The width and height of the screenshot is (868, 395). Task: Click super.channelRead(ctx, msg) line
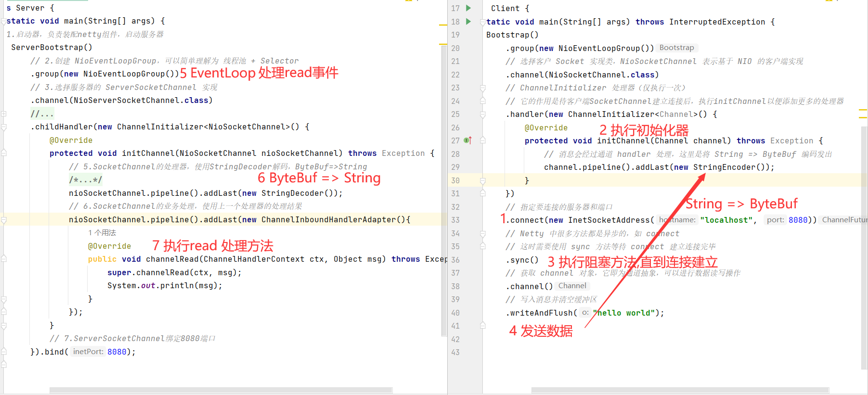(174, 272)
